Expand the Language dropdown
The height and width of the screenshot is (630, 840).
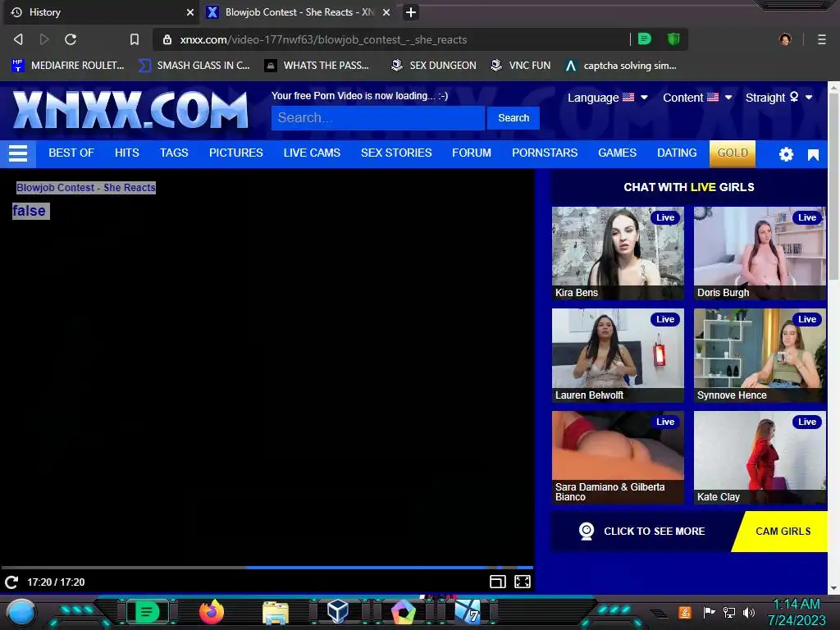point(608,98)
